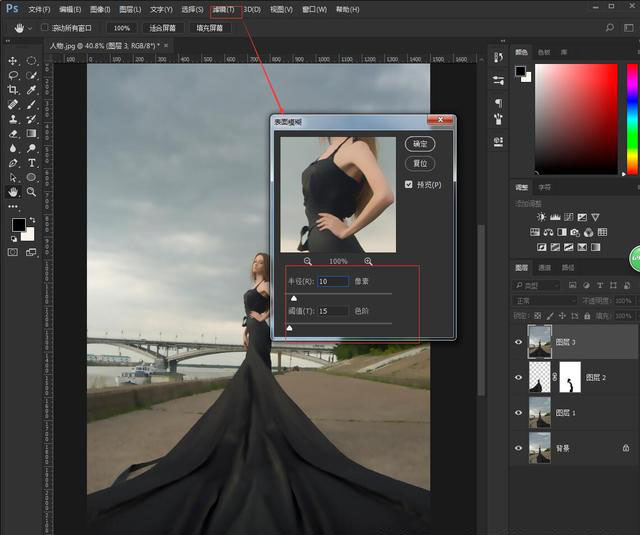Click the foreground color swatch in toolbox
Image resolution: width=640 pixels, height=535 pixels.
[18, 224]
